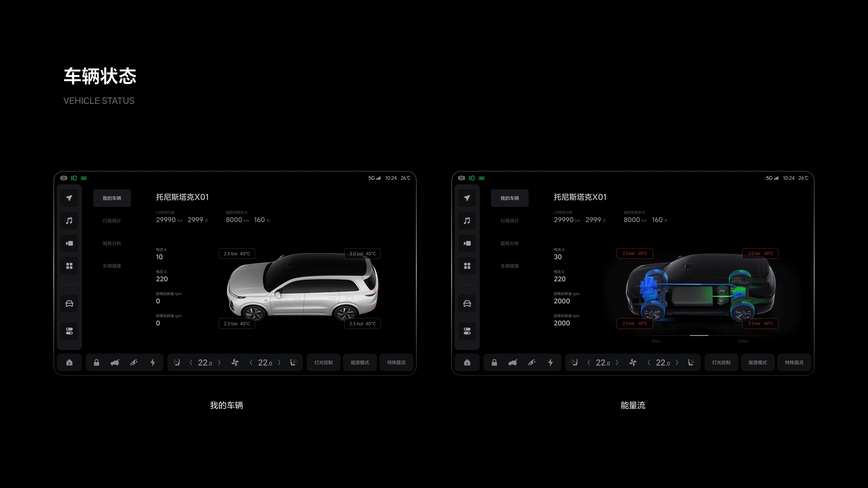Tap the dashcam camera icon on the 我的车辆 screen

click(69, 243)
